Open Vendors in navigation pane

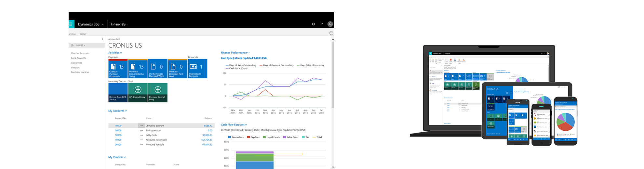(x=75, y=68)
